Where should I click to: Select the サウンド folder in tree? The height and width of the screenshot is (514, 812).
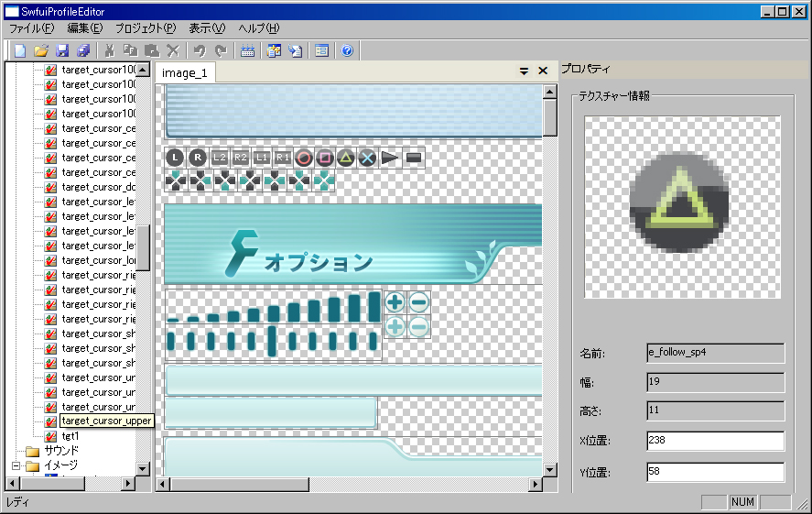pyautogui.click(x=60, y=451)
